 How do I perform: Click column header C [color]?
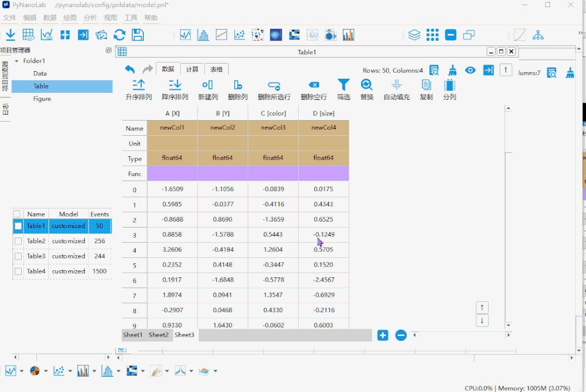point(273,113)
